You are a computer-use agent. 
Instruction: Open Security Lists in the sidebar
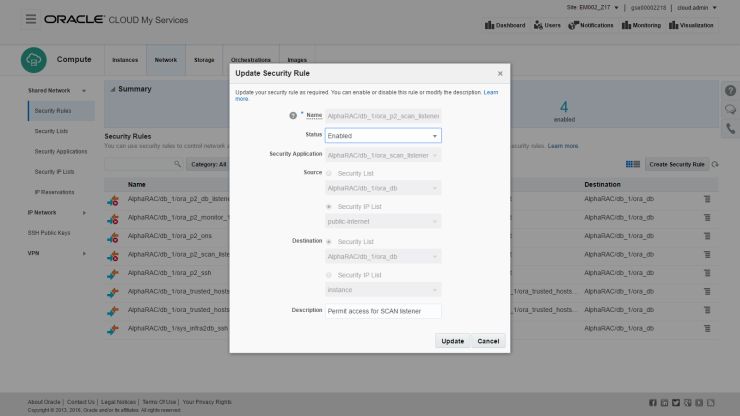[51, 131]
